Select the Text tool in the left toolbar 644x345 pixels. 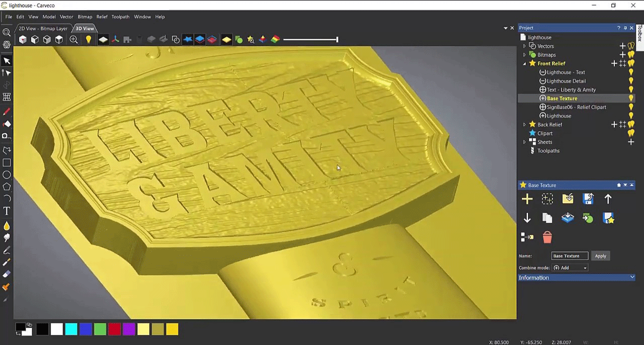(x=7, y=211)
